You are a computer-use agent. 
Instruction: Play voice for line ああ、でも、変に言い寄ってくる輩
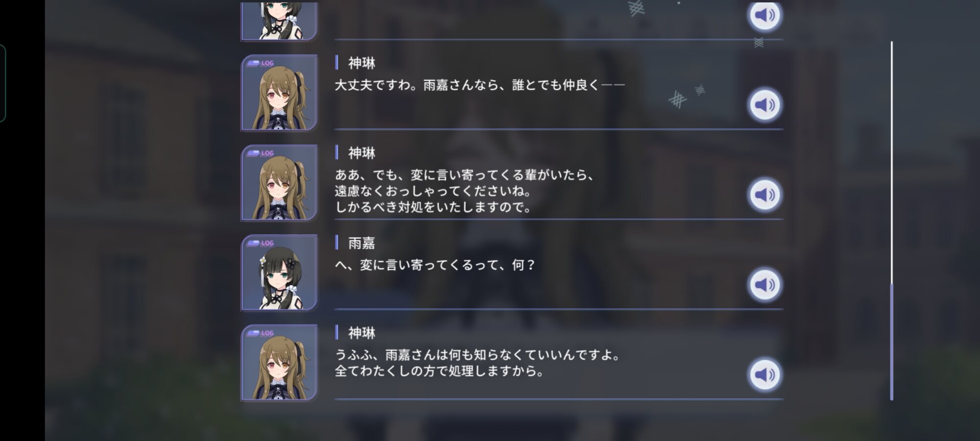[x=764, y=195]
